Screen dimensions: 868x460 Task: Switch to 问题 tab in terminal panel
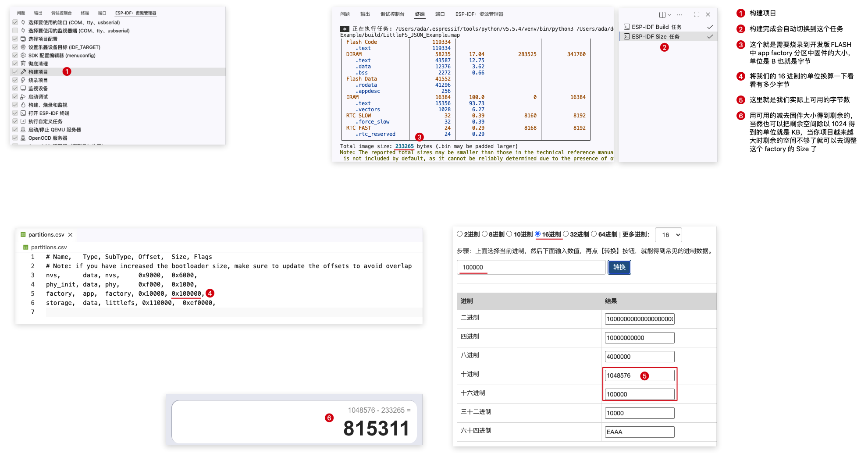pyautogui.click(x=345, y=14)
